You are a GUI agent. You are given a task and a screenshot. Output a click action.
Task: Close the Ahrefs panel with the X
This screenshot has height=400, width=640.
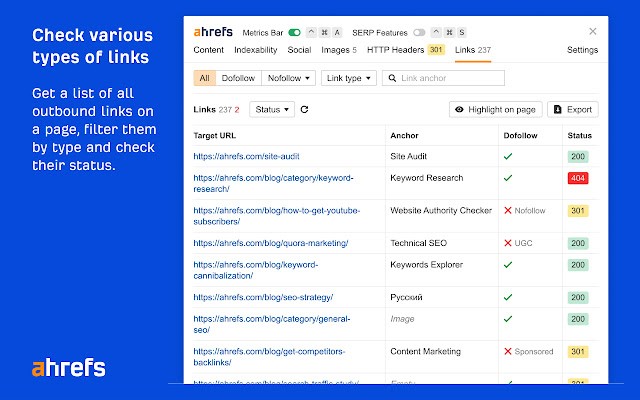pos(593,31)
